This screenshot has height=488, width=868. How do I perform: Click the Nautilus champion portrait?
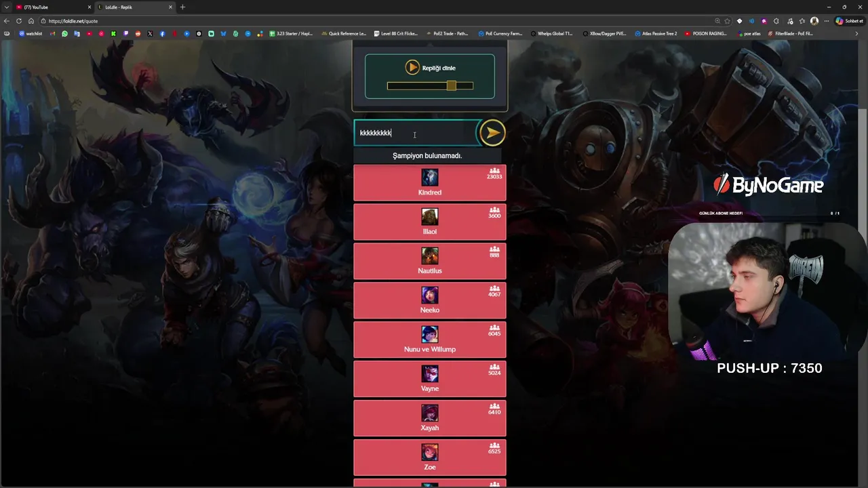430,256
